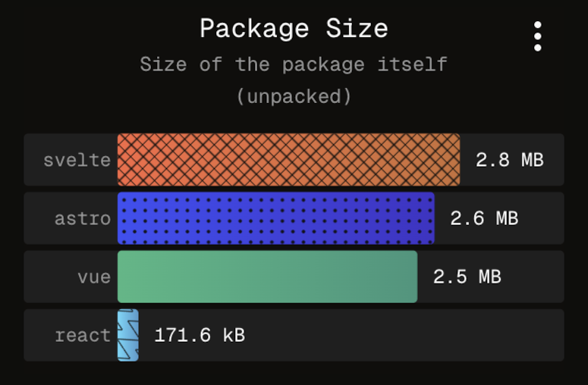Click empty track right of 2.6 MB
Image resolution: width=588 pixels, height=385 pixels.
(542, 218)
